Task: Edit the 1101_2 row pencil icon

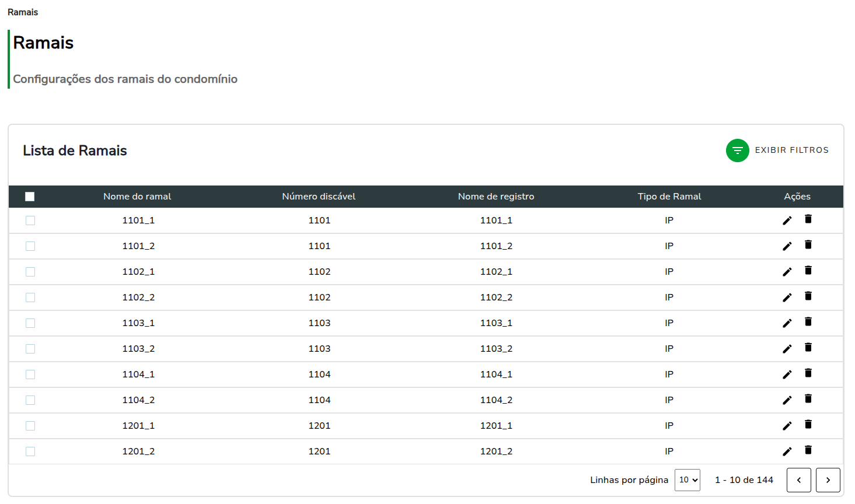Action: tap(787, 246)
